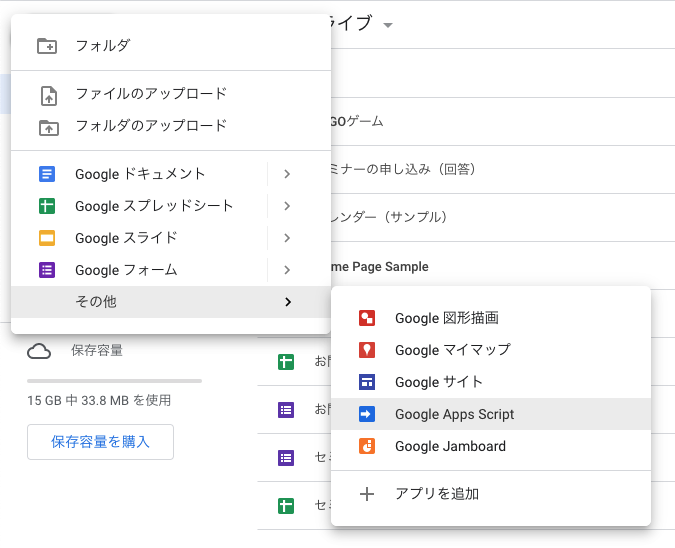
Task: Expand Google ドキュメント submenu arrow
Action: click(x=287, y=174)
